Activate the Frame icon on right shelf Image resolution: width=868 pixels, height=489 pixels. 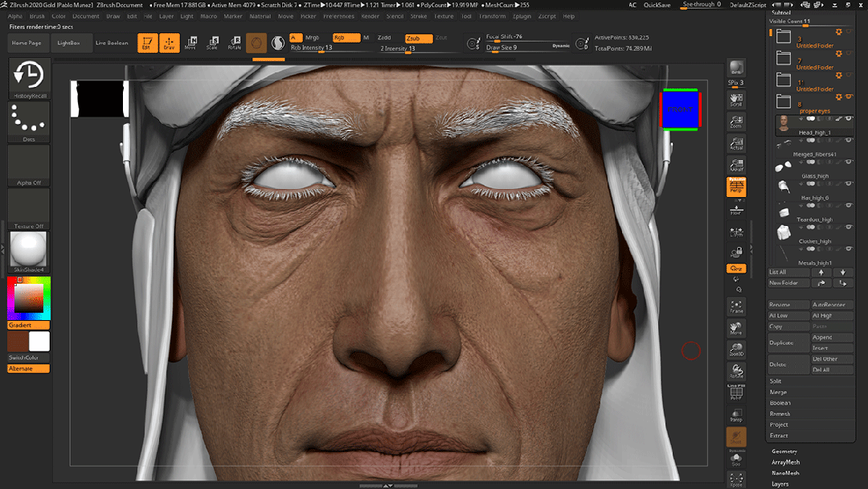737,304
